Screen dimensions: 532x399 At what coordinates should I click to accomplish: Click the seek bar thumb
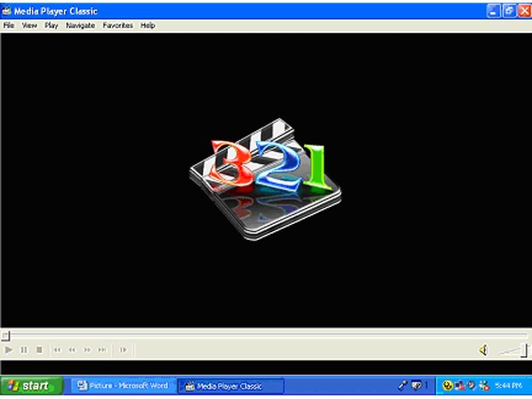(5, 335)
